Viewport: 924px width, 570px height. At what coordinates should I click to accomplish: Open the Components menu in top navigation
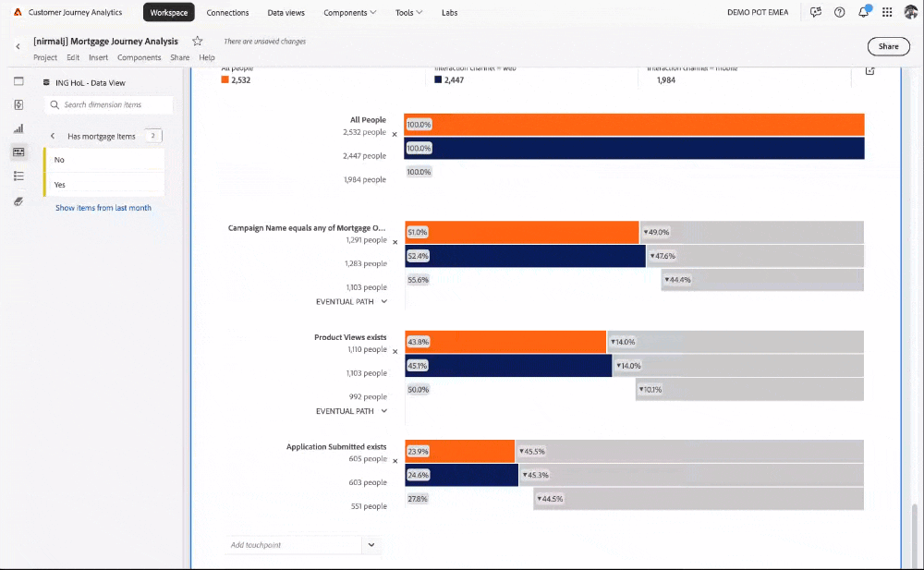click(x=349, y=12)
